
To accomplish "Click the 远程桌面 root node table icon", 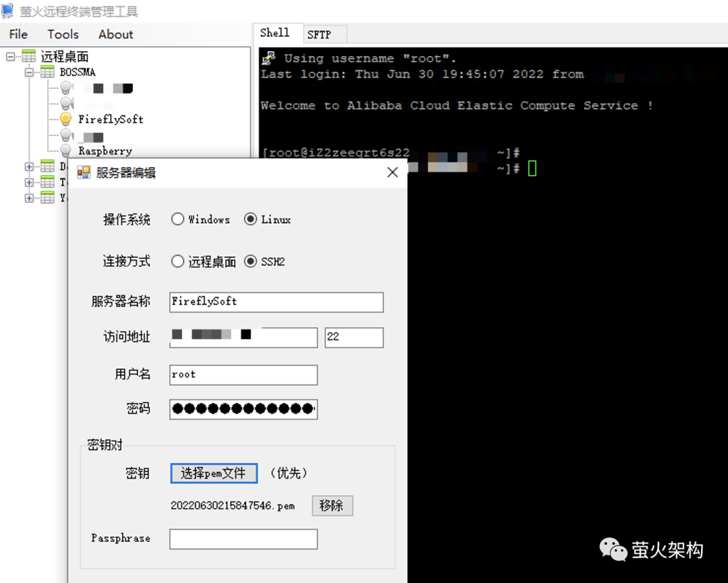I will pyautogui.click(x=28, y=56).
